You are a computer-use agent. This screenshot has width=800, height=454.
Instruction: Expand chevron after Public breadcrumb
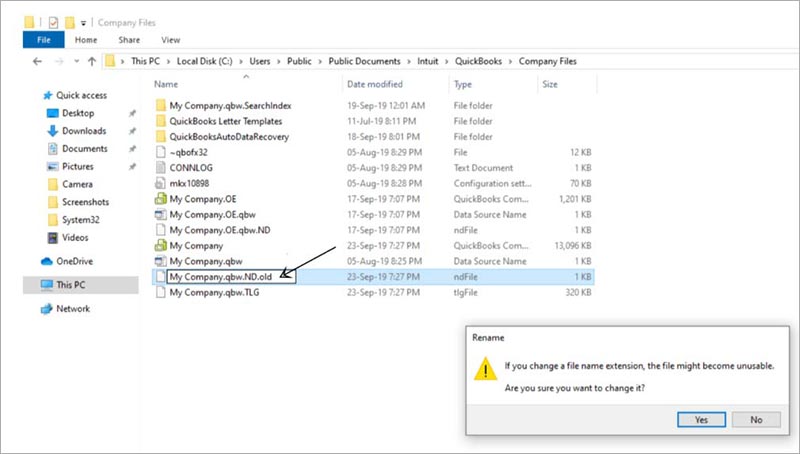click(x=320, y=62)
